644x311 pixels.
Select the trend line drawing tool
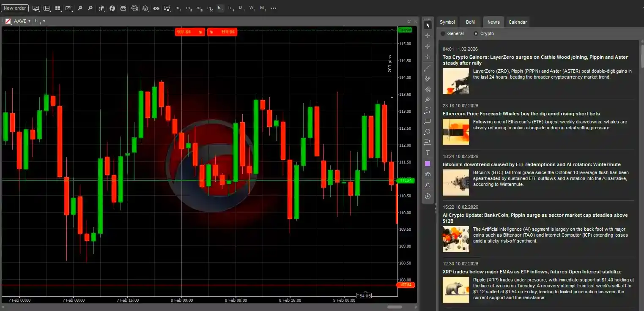coord(427,68)
